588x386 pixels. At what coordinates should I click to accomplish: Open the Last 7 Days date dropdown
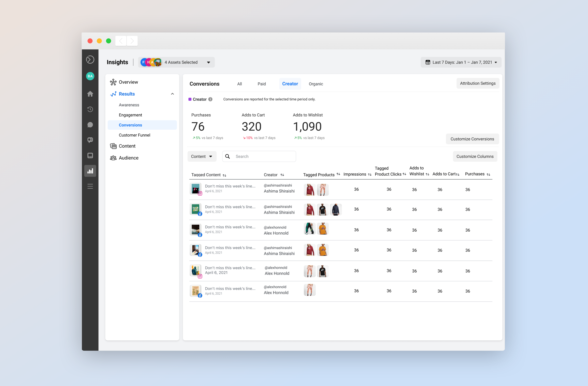pos(461,62)
